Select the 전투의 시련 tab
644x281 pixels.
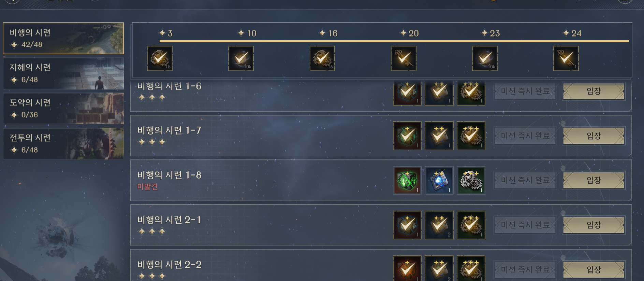click(63, 143)
